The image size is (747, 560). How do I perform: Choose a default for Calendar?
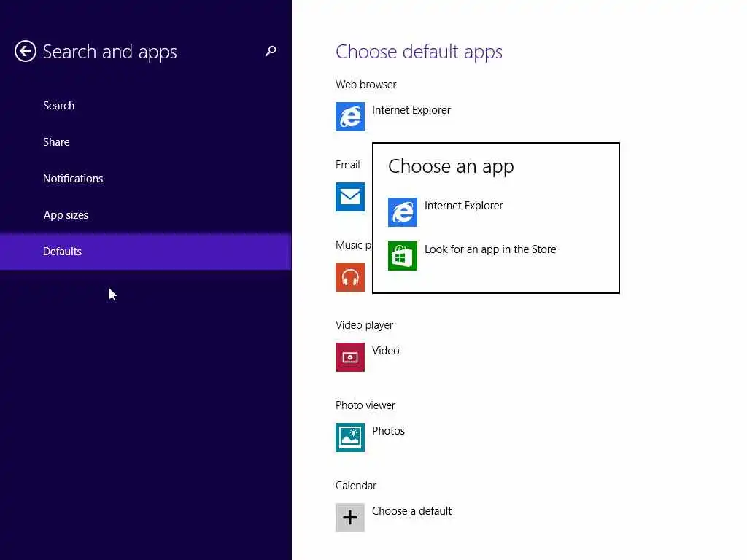(x=411, y=511)
